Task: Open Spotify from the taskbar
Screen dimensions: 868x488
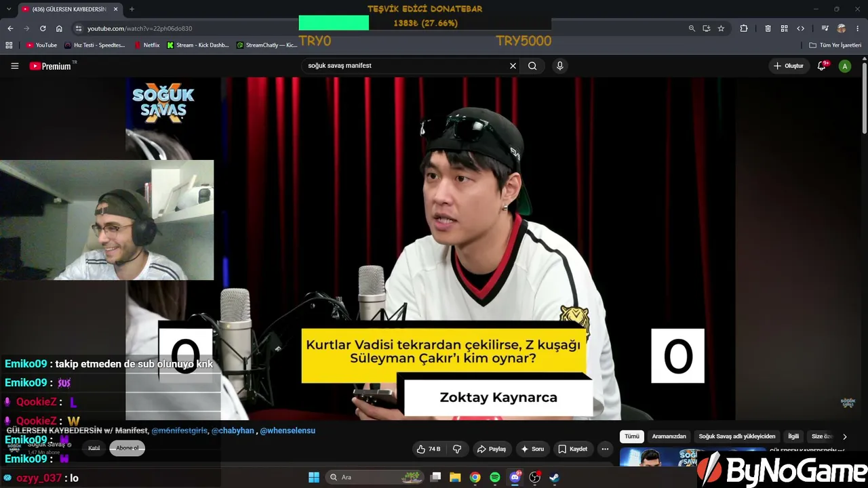Action: point(495,477)
